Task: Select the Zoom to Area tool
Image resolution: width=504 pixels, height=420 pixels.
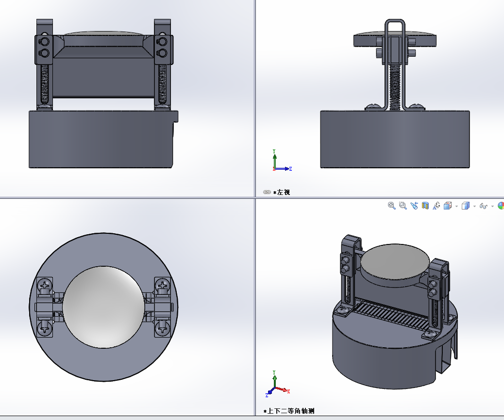Action: pyautogui.click(x=403, y=206)
